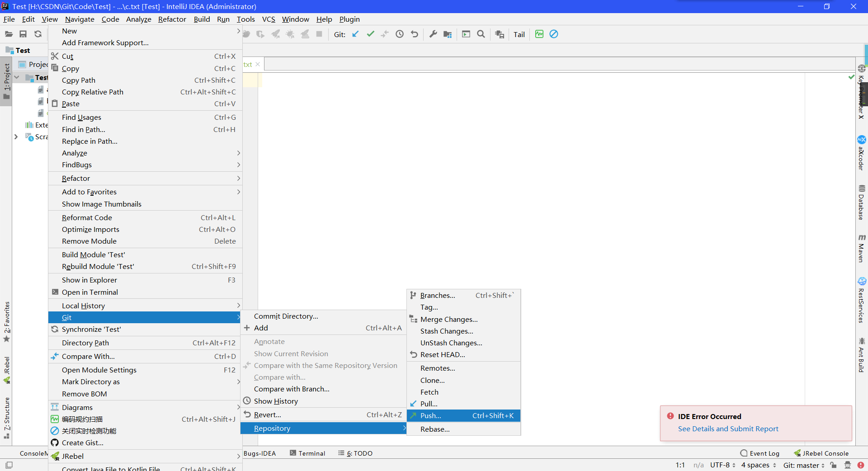Click the Git commit checkmark toolbar icon
The height and width of the screenshot is (471, 868).
pos(370,34)
